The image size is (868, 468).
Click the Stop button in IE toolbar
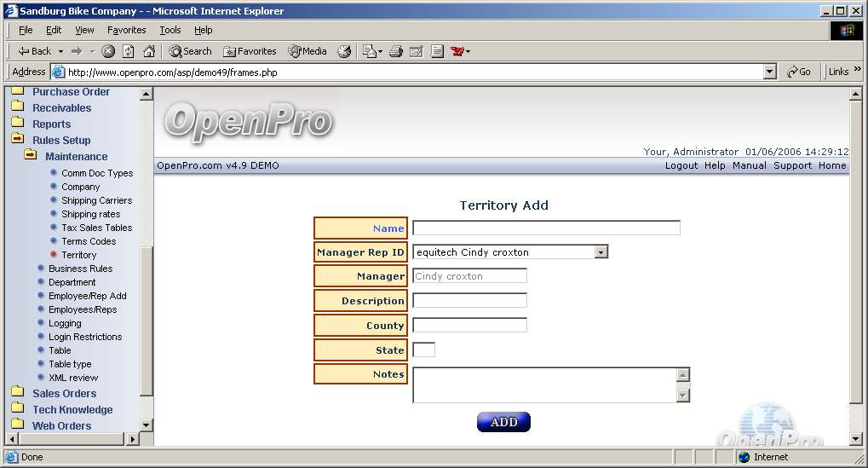(x=108, y=51)
